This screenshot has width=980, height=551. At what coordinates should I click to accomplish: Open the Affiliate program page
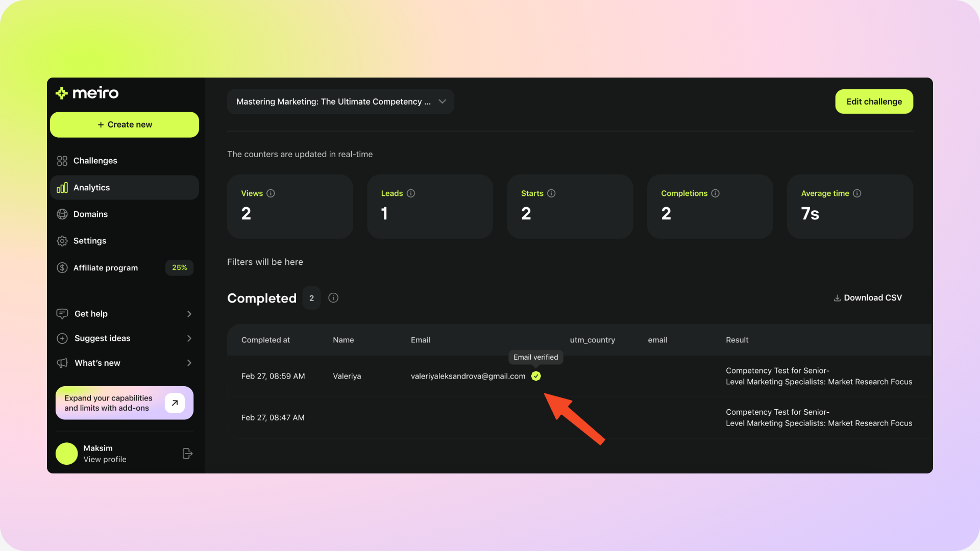106,268
